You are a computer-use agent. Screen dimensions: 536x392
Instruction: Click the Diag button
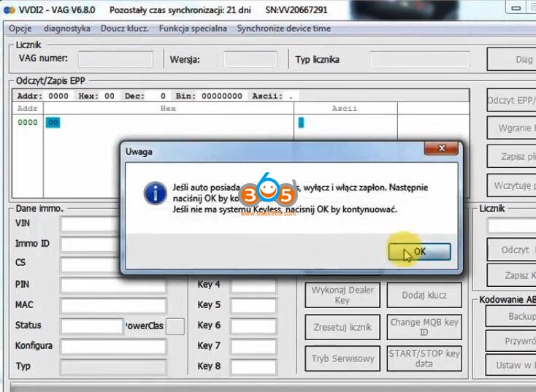click(x=511, y=59)
